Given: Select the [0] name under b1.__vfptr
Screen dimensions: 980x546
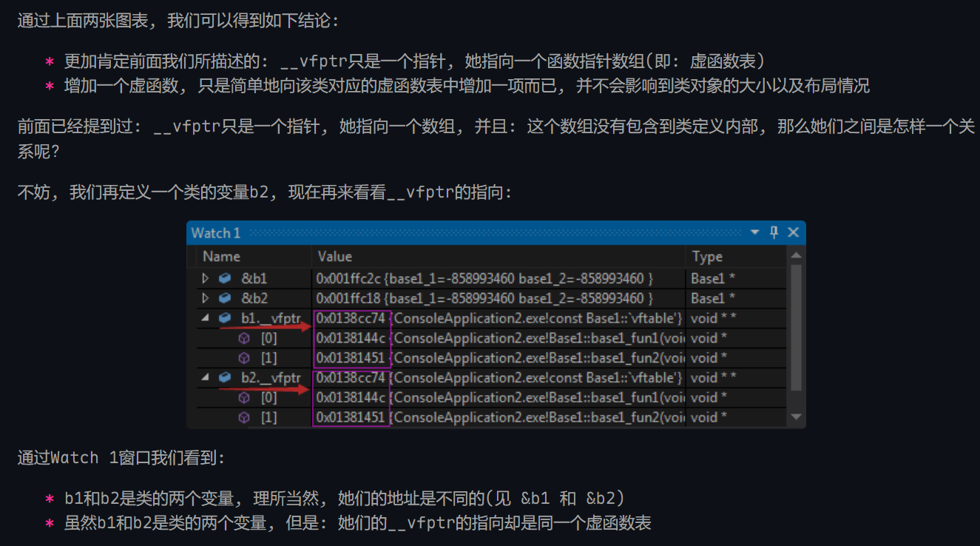Looking at the screenshot, I should (x=268, y=338).
